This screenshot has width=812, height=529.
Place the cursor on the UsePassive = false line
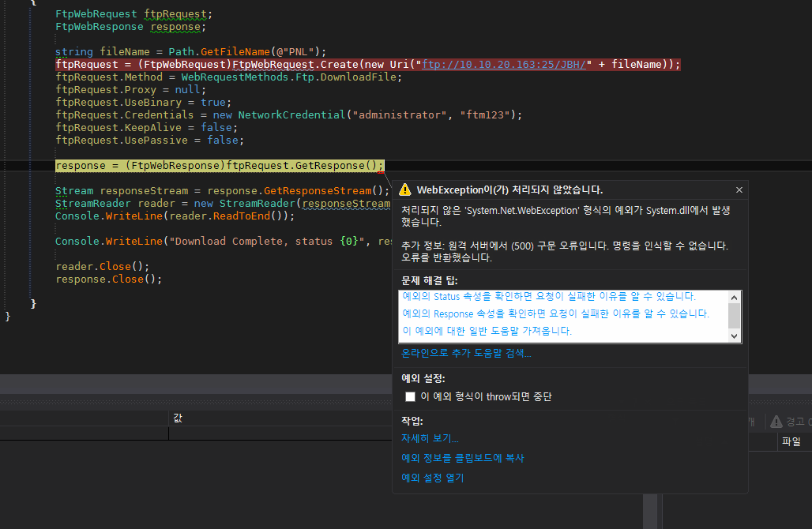[149, 141]
